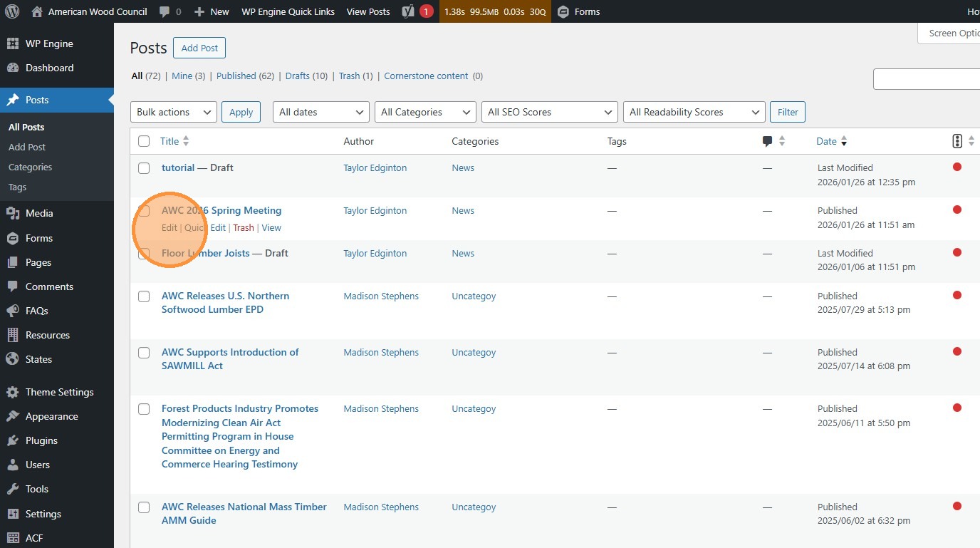Click the posts search input field
The width and height of the screenshot is (980, 548).
pos(926,79)
